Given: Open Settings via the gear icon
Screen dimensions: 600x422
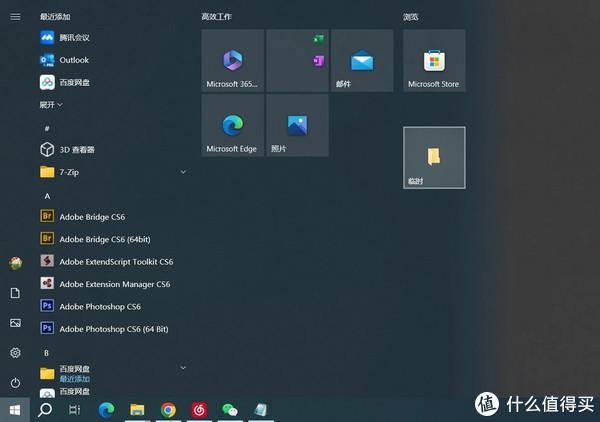Looking at the screenshot, I should 15,353.
